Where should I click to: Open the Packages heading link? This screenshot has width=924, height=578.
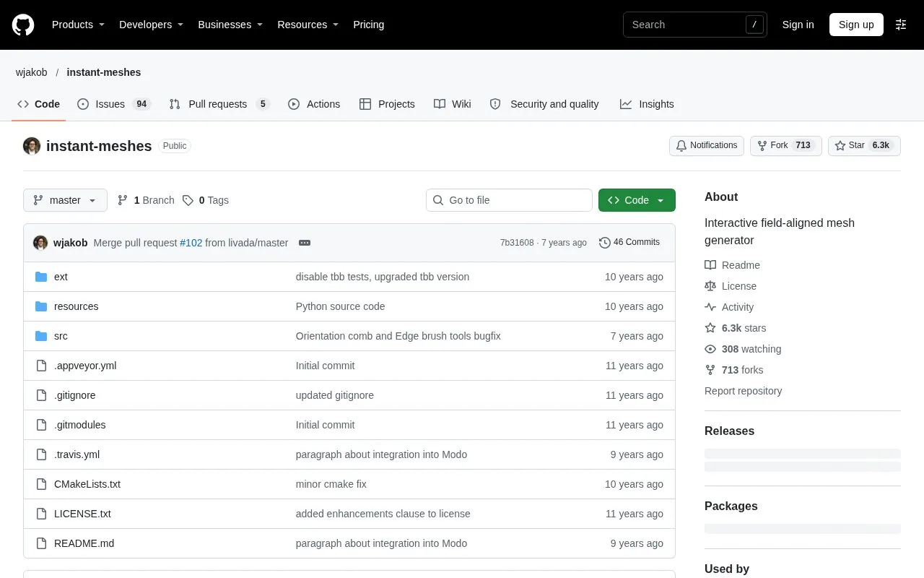[x=731, y=506]
